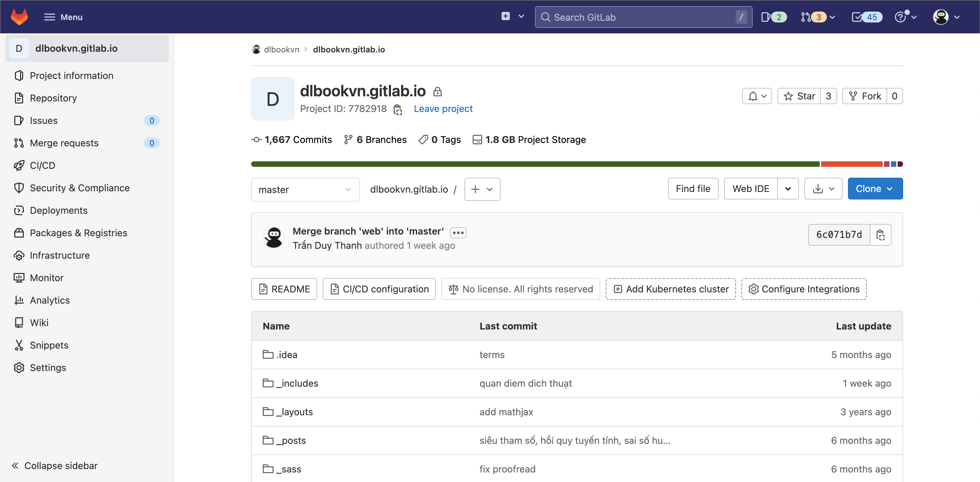Focus the Search GitLab field

point(643,17)
